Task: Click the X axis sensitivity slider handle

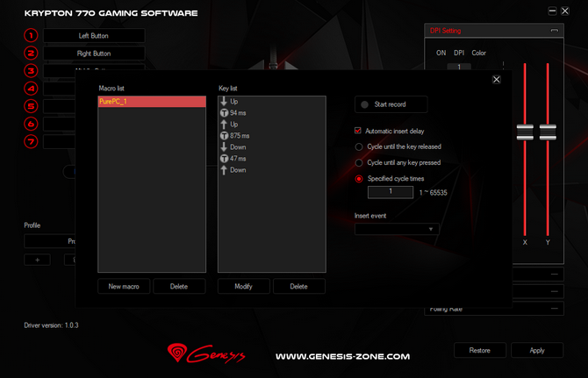Action: [525, 132]
